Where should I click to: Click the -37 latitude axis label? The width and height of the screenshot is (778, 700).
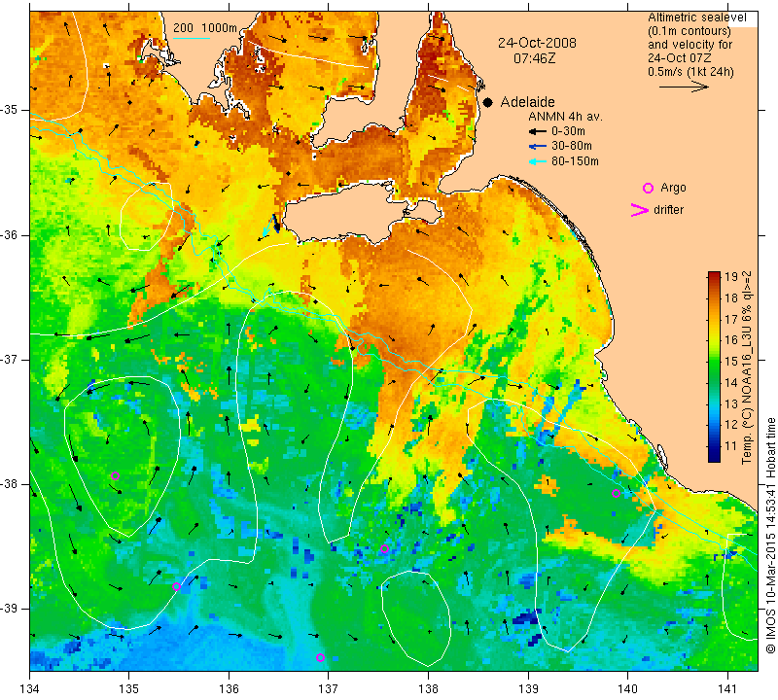coord(10,359)
